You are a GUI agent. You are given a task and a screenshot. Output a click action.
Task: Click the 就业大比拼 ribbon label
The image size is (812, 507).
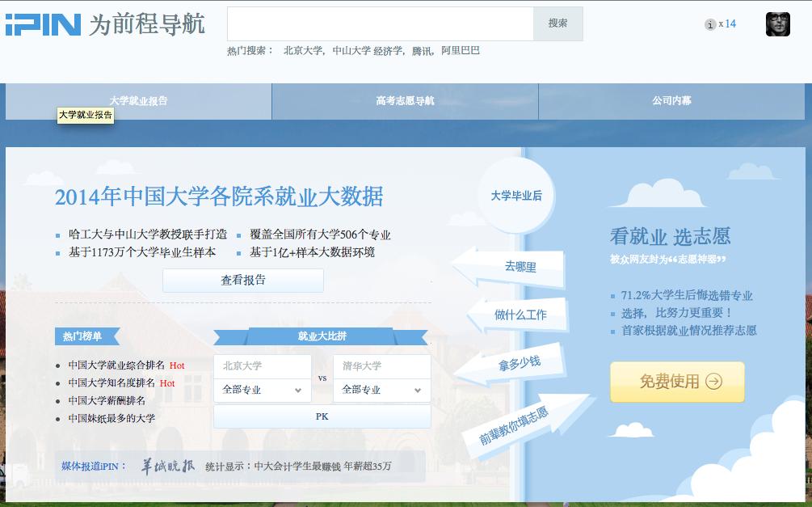322,336
